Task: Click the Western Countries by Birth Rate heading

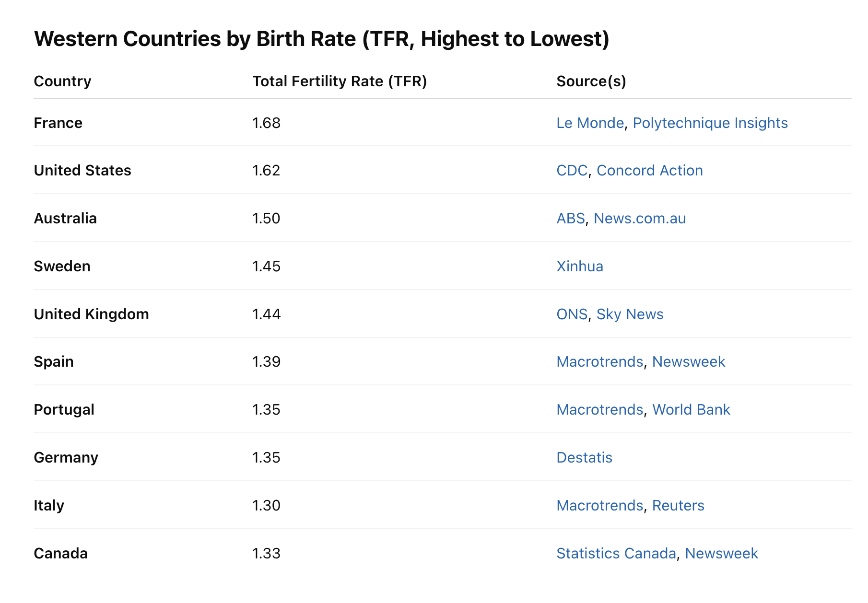Action: tap(322, 39)
